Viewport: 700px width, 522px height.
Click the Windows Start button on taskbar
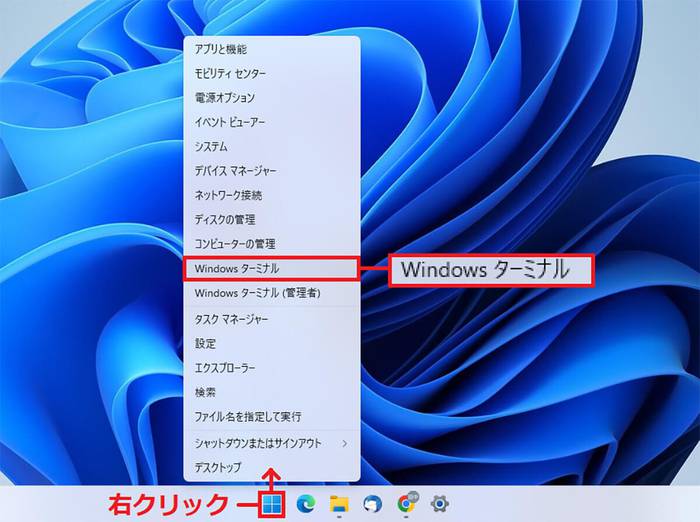[x=272, y=505]
